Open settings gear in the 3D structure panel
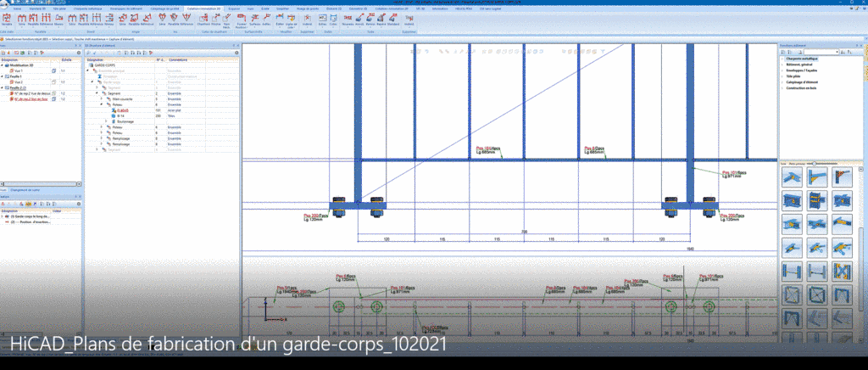868x370 pixels. click(236, 52)
